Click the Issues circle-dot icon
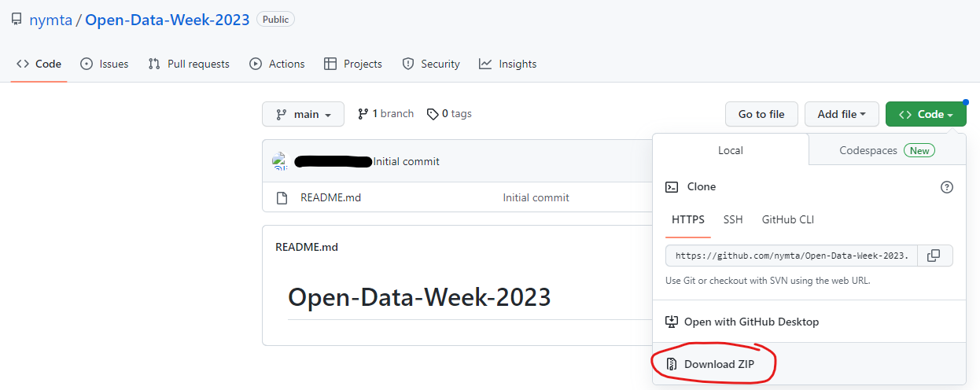 point(87,64)
